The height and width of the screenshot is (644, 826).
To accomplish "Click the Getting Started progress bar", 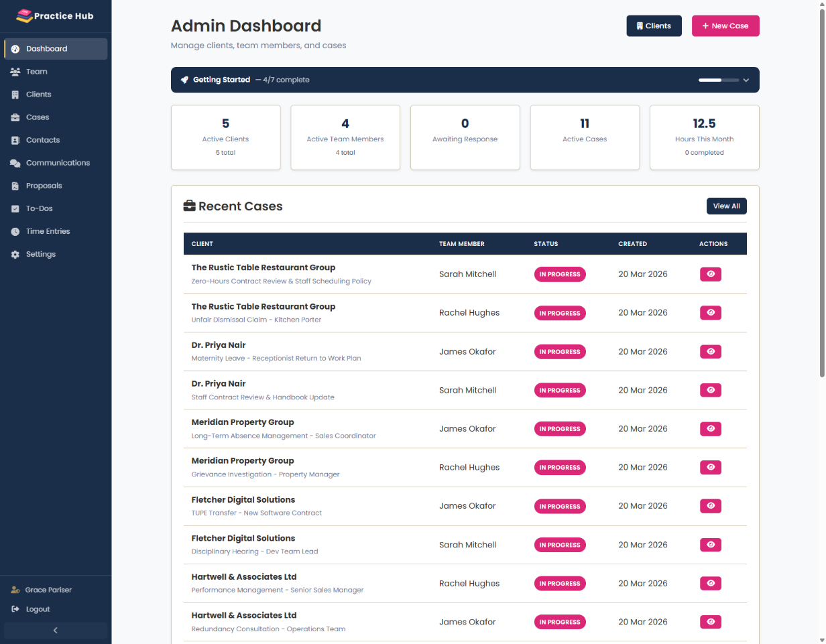I will pyautogui.click(x=719, y=80).
